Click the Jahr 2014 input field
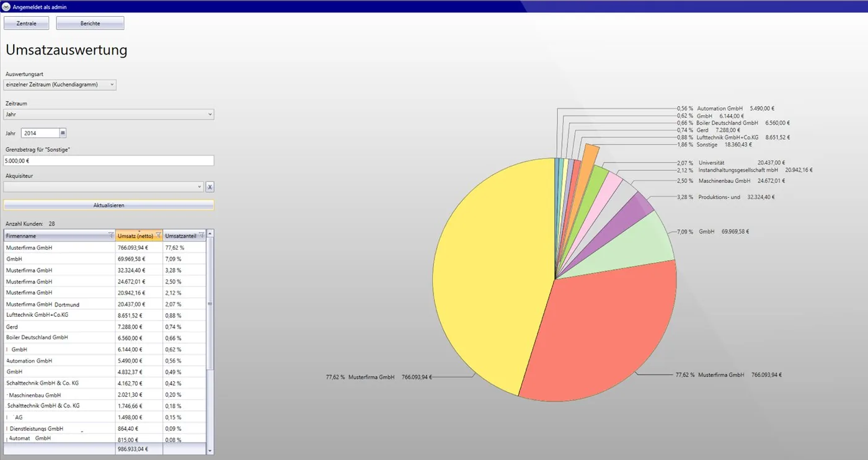 40,133
